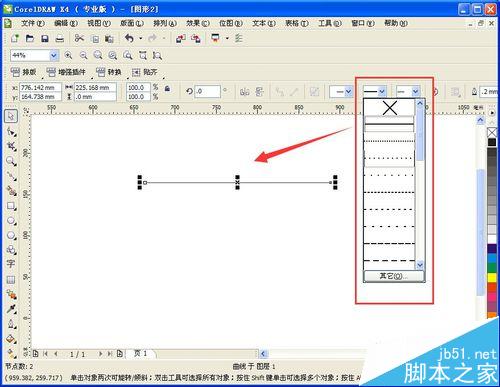Undo the last action
The image size is (500, 387).
tap(130, 38)
